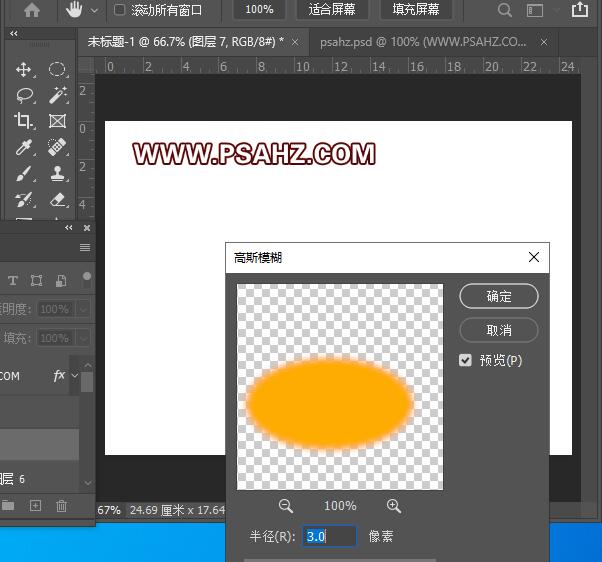Switch to the psahz.psd document tab

[423, 42]
